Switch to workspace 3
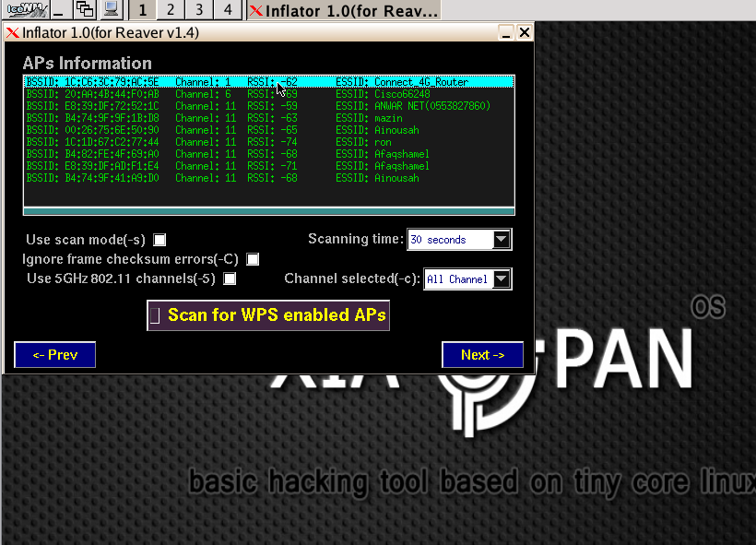Screen dimensions: 756x545 199,9
